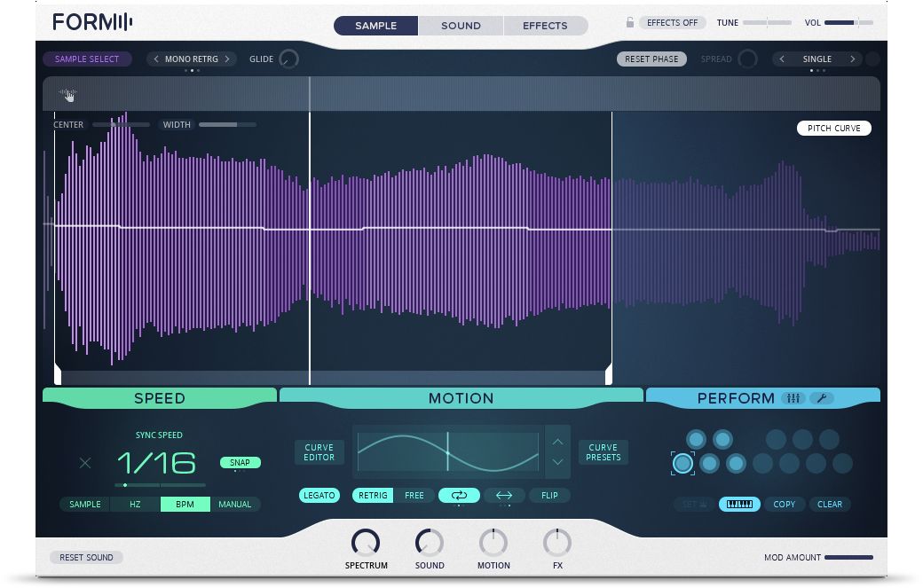The height and width of the screenshot is (588, 923).
Task: Click the X icon beside sync speed
Action: pos(85,463)
